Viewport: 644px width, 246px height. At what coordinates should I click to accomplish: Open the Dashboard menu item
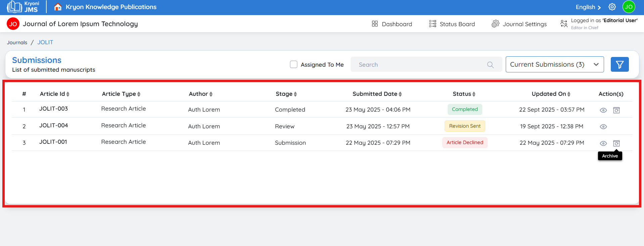[x=392, y=24]
